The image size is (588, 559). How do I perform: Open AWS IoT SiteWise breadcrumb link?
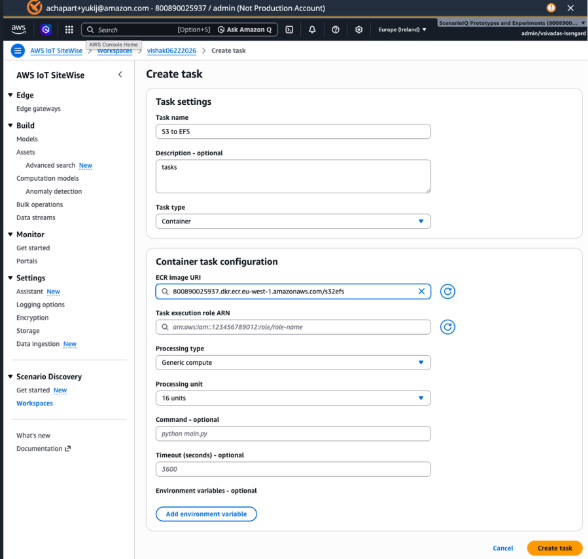tap(56, 51)
